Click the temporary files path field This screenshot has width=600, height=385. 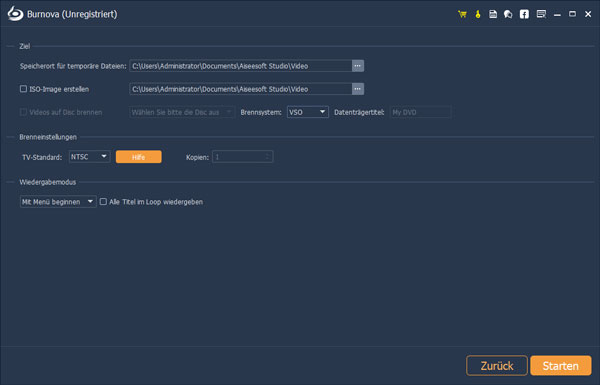click(241, 66)
